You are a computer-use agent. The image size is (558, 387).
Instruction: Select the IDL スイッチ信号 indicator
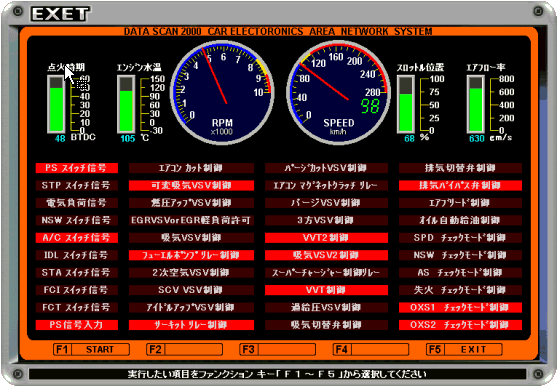(x=77, y=255)
